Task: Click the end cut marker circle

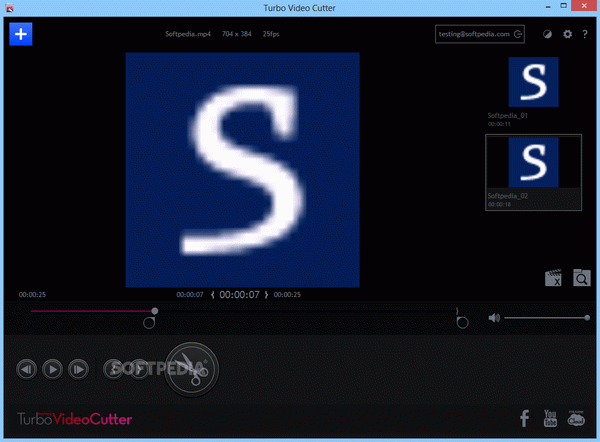Action: click(x=462, y=323)
